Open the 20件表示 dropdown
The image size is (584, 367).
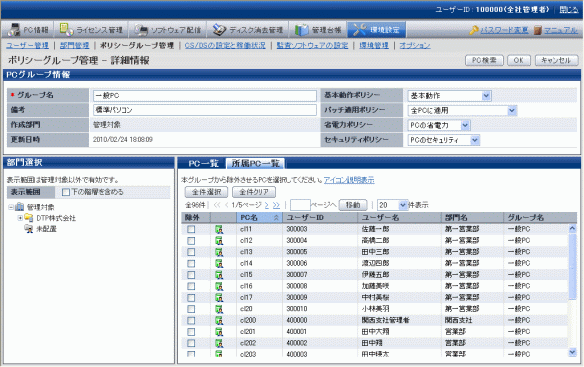393,205
